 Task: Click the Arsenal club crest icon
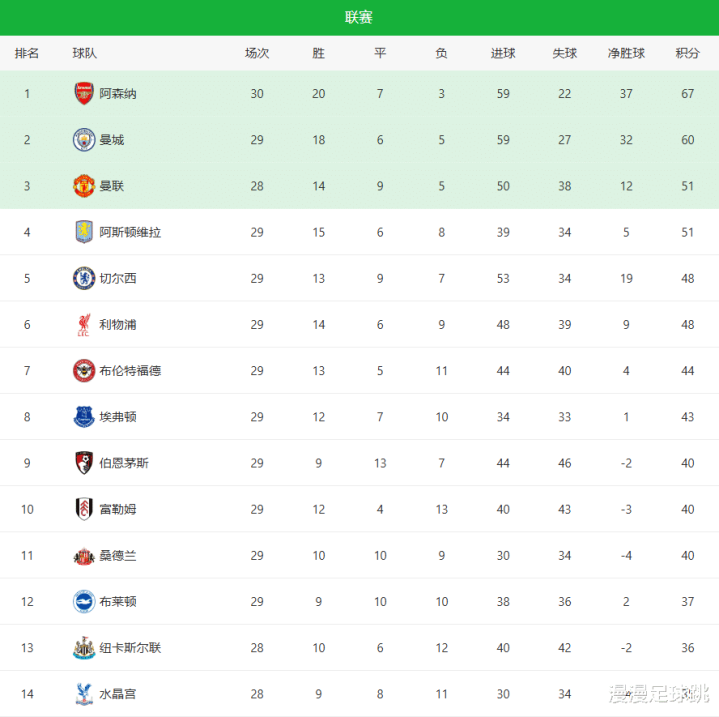coord(84,94)
